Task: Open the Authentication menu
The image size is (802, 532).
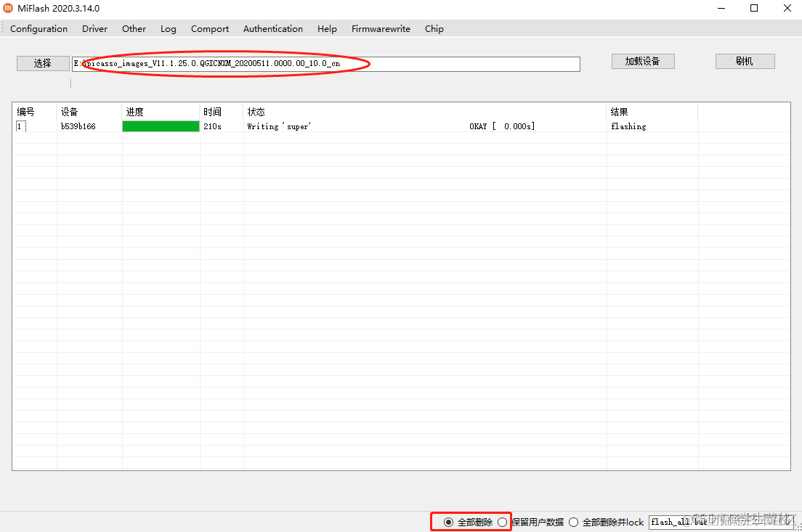Action: [x=272, y=29]
